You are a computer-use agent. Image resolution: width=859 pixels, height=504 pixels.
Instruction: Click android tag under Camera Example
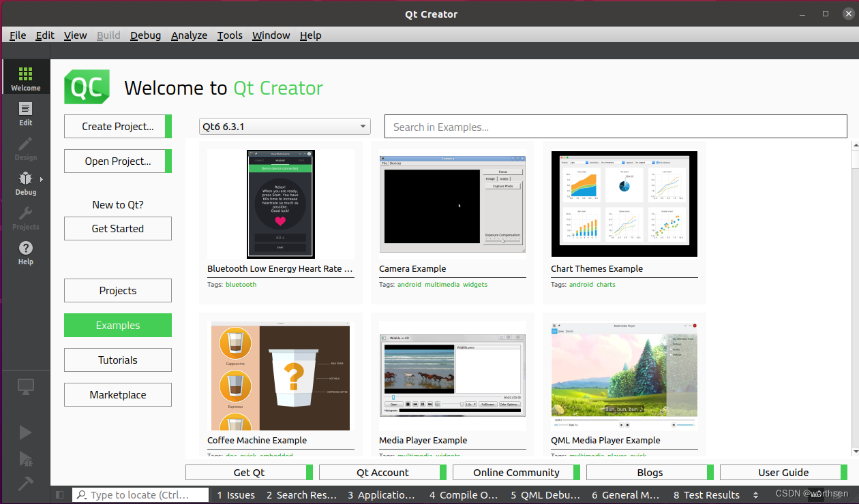tap(409, 285)
